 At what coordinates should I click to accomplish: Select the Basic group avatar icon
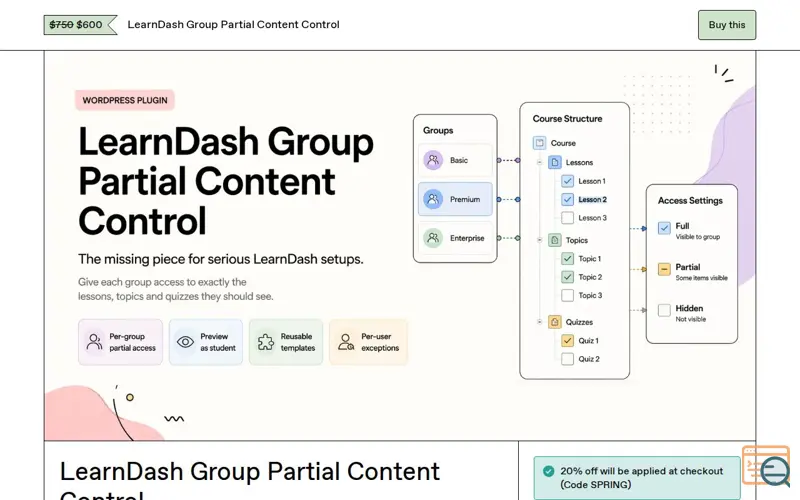point(433,160)
